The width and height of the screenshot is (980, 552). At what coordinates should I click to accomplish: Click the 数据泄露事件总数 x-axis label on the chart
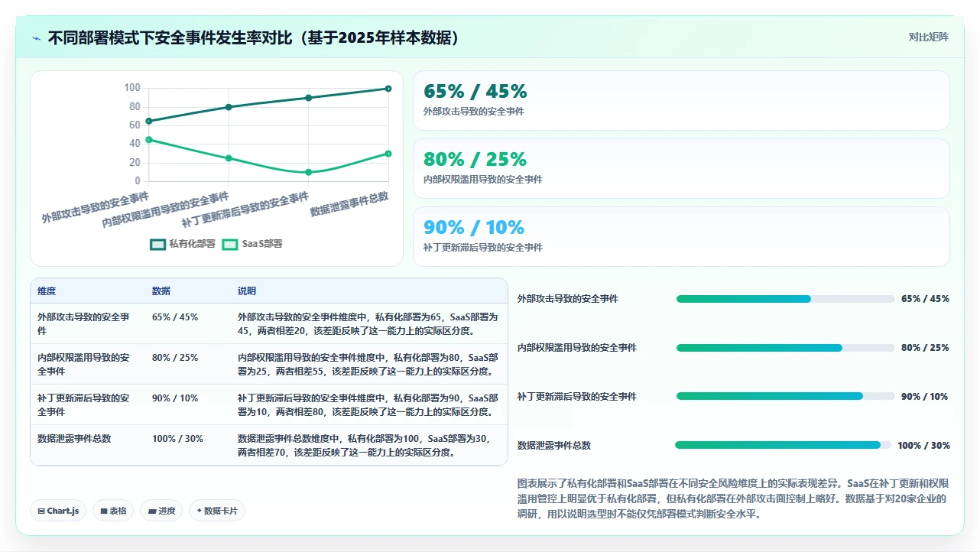coord(349,205)
